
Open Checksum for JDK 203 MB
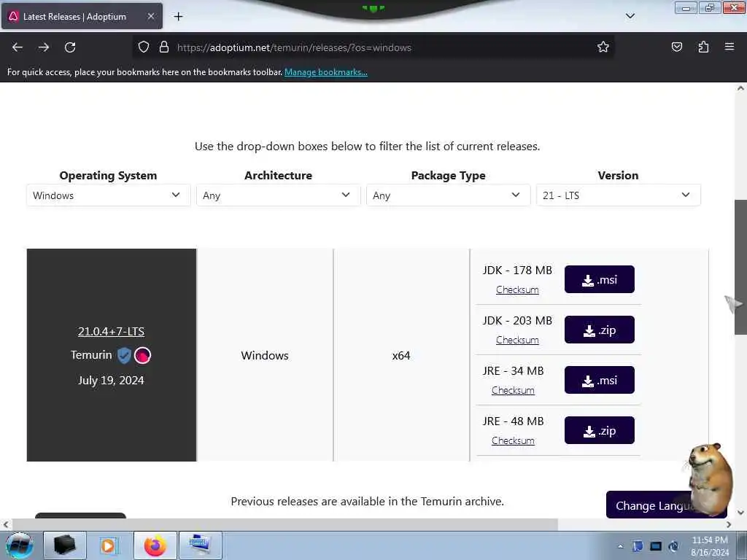517,340
